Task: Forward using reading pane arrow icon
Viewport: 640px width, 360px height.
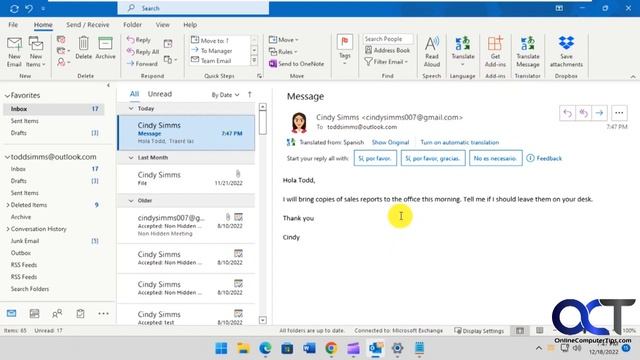Action: point(599,113)
